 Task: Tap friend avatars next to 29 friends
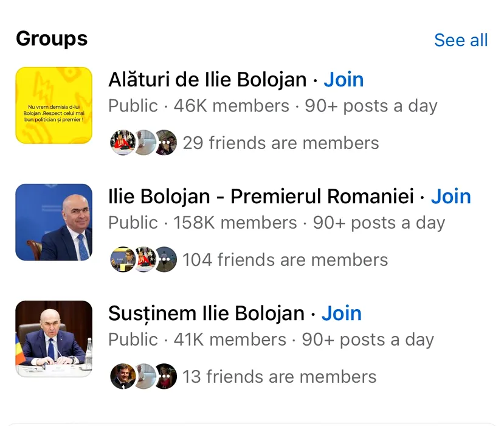click(x=143, y=143)
